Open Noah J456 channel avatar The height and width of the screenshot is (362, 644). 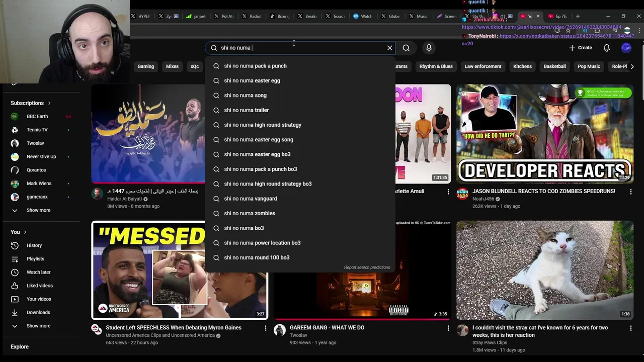coord(462,194)
